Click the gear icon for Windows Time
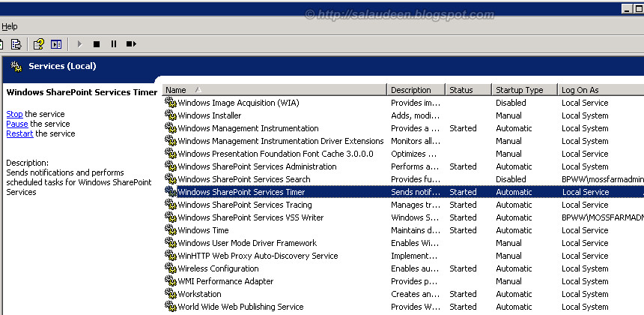 (x=171, y=230)
